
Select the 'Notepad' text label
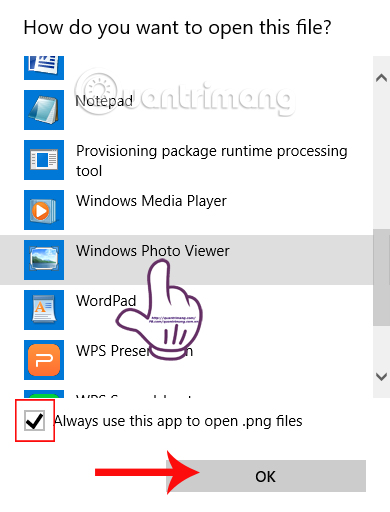[104, 101]
